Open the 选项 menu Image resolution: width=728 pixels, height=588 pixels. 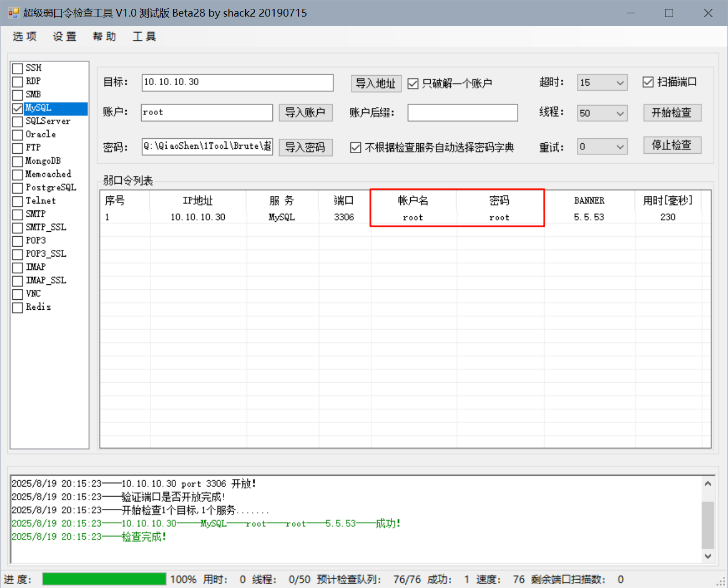click(x=25, y=37)
